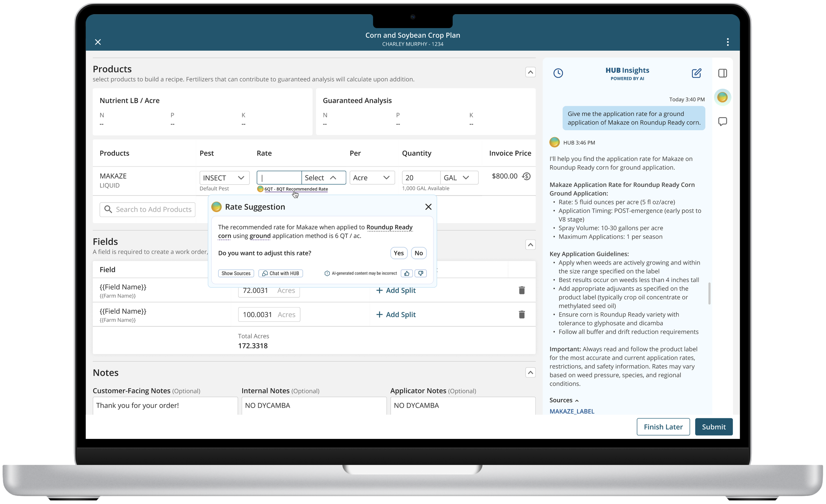Click Finish Later button
826x504 pixels.
[x=663, y=427]
